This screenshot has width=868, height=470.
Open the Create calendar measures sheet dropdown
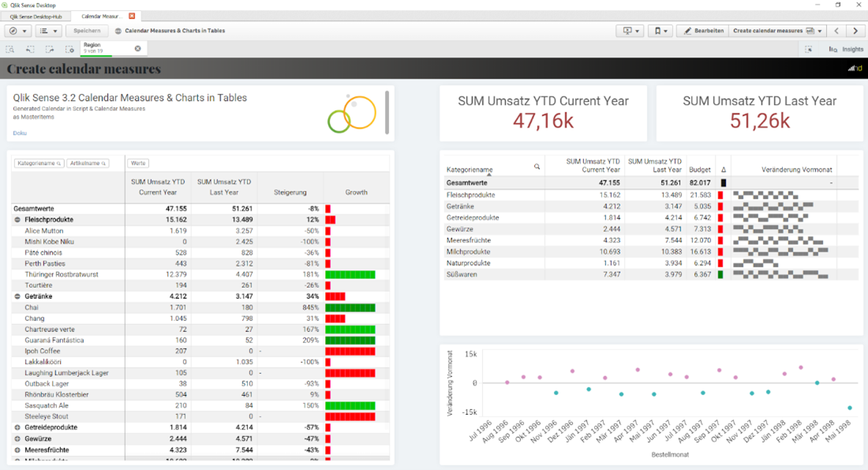(777, 31)
